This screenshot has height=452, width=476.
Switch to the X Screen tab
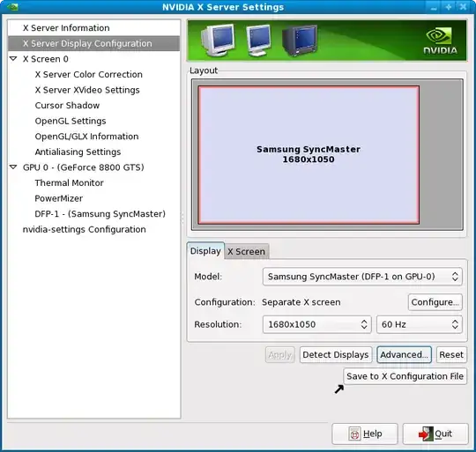tap(246, 251)
